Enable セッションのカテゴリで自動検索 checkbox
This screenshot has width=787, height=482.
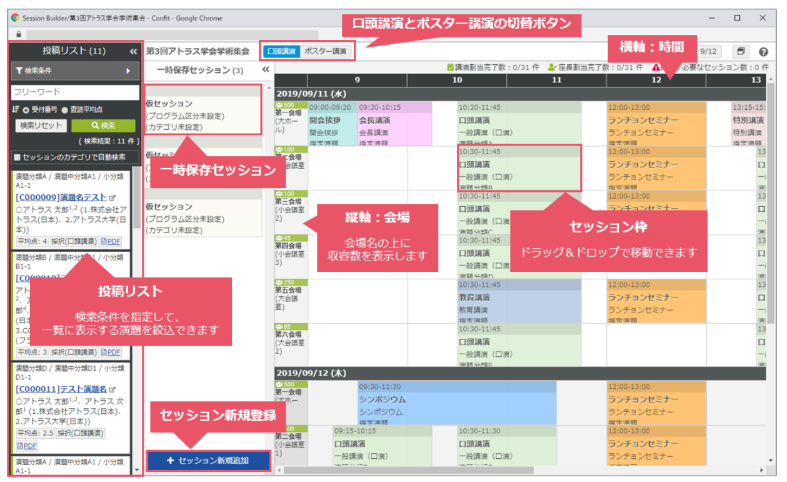coord(16,157)
